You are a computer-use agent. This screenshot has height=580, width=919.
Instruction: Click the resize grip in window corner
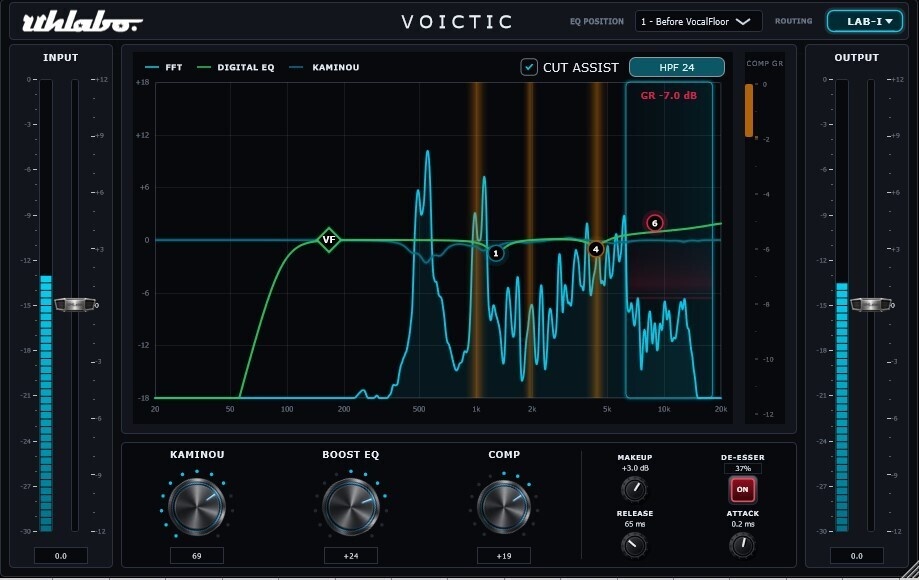(x=910, y=571)
